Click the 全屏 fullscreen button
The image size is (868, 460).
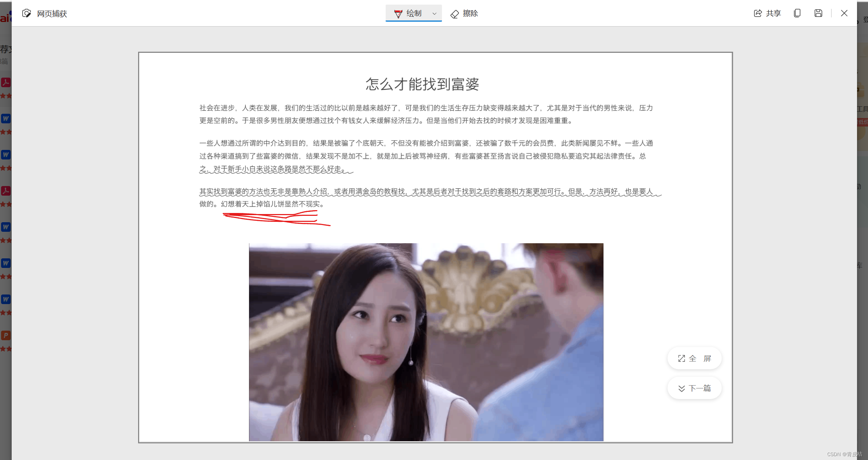[x=694, y=358]
